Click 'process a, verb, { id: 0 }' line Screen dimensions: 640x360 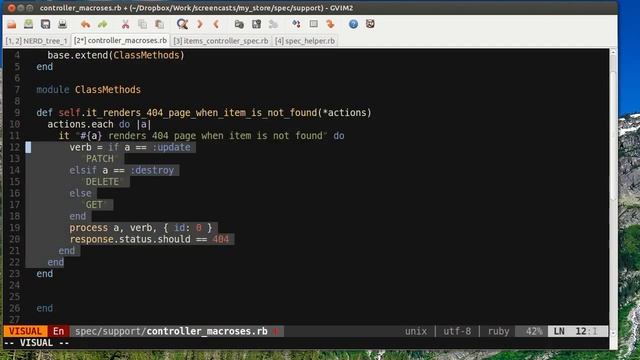coord(141,228)
